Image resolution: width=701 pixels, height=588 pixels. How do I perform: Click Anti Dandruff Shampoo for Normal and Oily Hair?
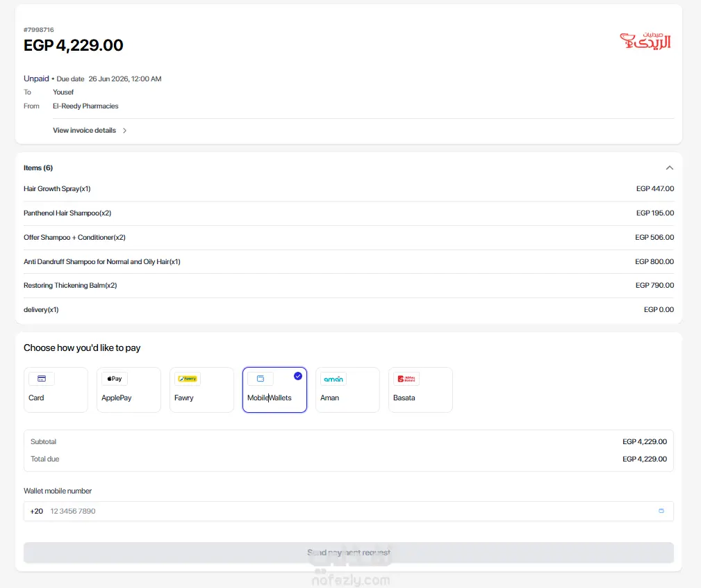point(102,261)
